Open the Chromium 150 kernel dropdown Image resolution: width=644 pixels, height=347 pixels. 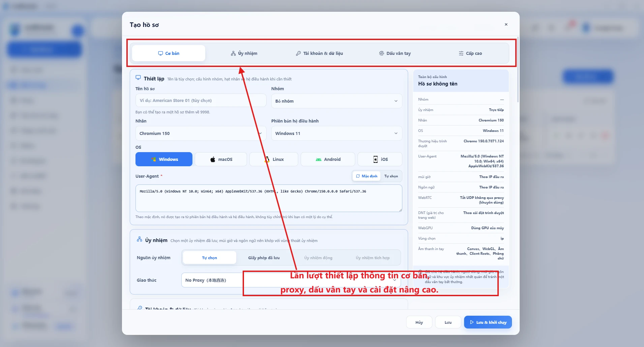(201, 133)
